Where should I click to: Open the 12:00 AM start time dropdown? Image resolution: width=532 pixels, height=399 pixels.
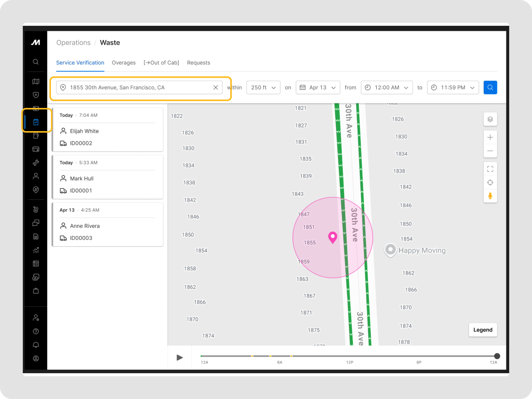[x=386, y=87]
